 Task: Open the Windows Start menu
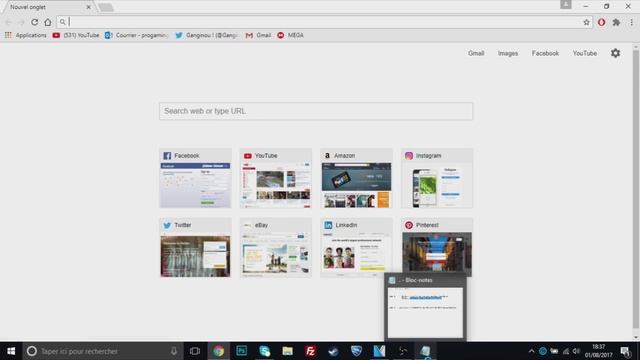click(x=11, y=351)
